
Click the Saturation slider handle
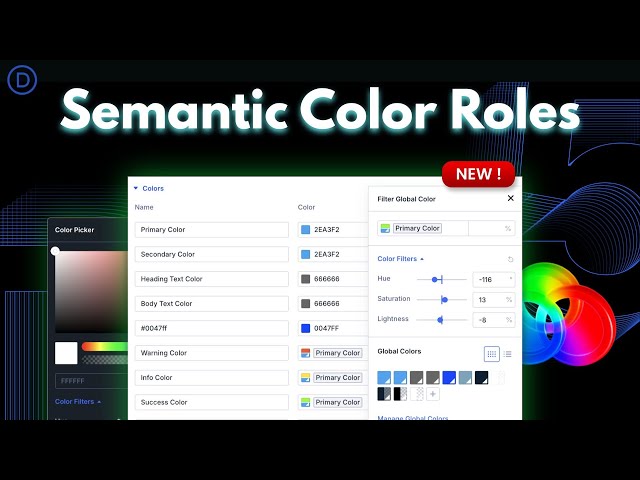(444, 300)
